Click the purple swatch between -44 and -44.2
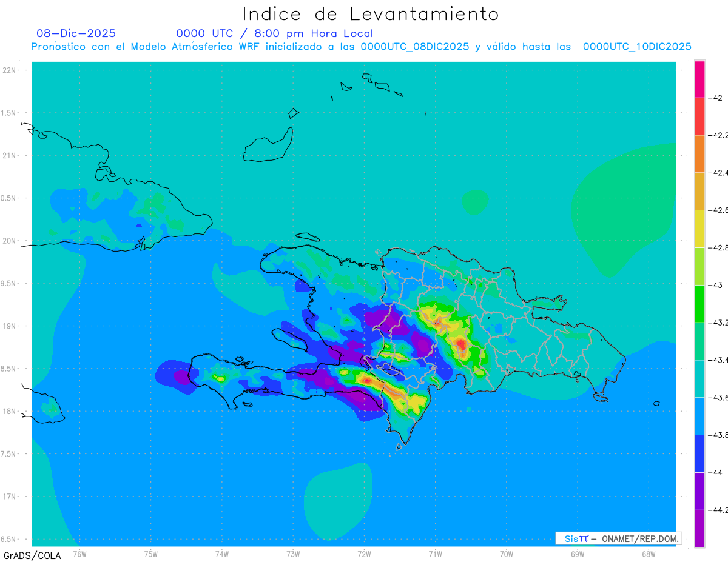The height and width of the screenshot is (562, 728). 699,491
